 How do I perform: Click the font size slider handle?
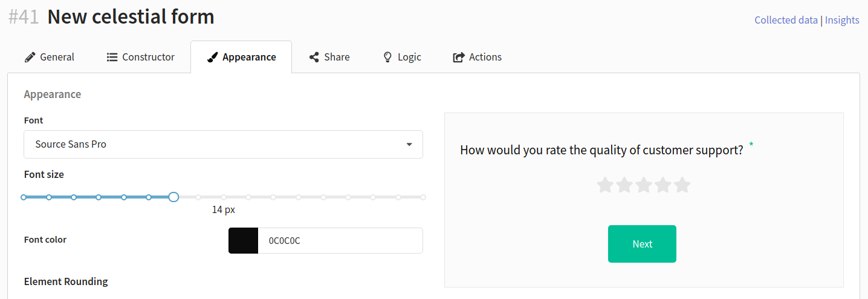[173, 197]
